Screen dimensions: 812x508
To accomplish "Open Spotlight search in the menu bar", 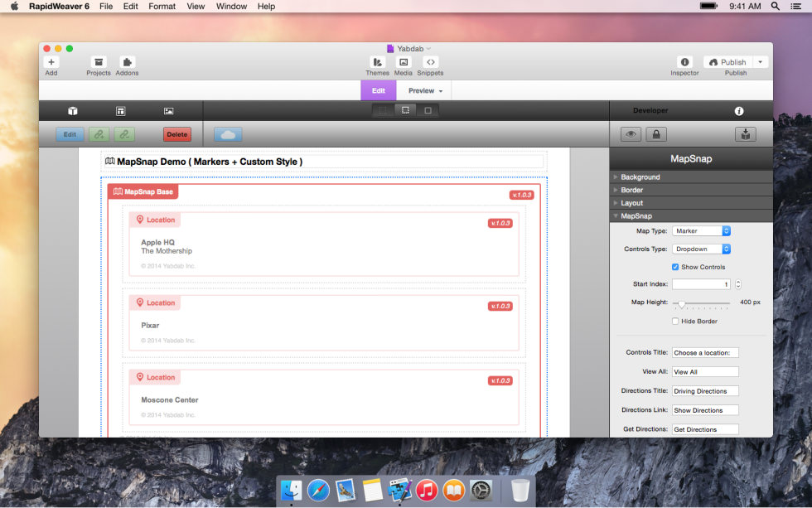I will pyautogui.click(x=776, y=6).
